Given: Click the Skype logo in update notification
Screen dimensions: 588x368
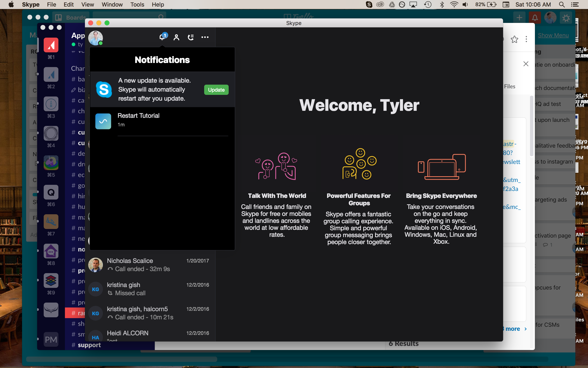Looking at the screenshot, I should coord(104,89).
